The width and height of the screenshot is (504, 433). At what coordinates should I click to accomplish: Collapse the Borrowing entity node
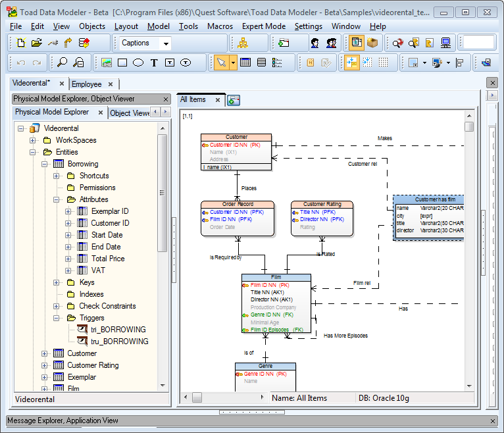[45, 164]
